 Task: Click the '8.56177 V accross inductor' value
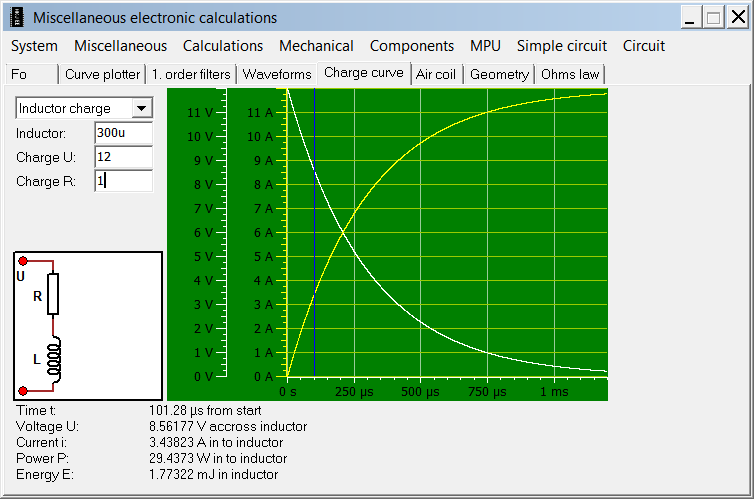228,426
